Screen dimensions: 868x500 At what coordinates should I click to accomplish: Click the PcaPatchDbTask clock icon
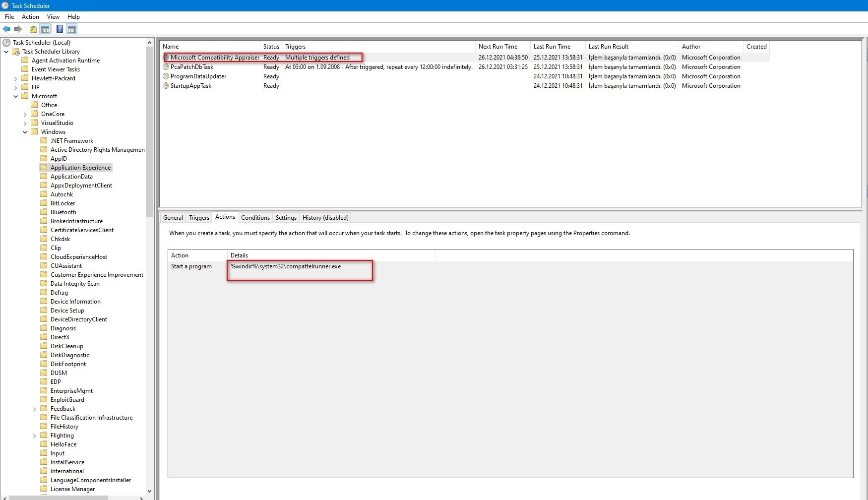166,67
